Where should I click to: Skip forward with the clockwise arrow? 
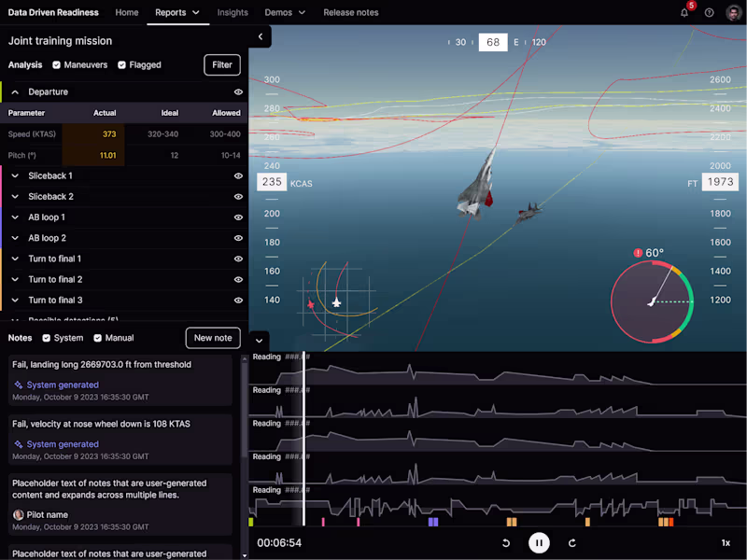tap(572, 543)
